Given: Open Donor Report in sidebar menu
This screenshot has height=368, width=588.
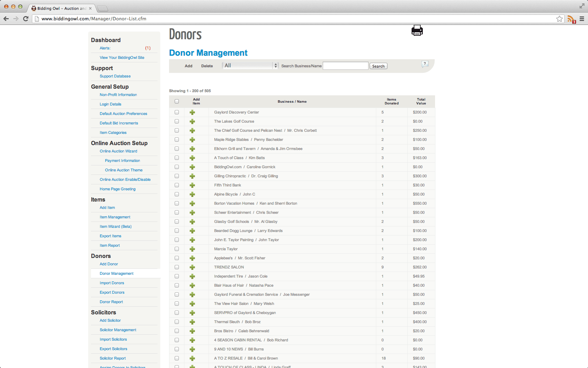Looking at the screenshot, I should (111, 302).
